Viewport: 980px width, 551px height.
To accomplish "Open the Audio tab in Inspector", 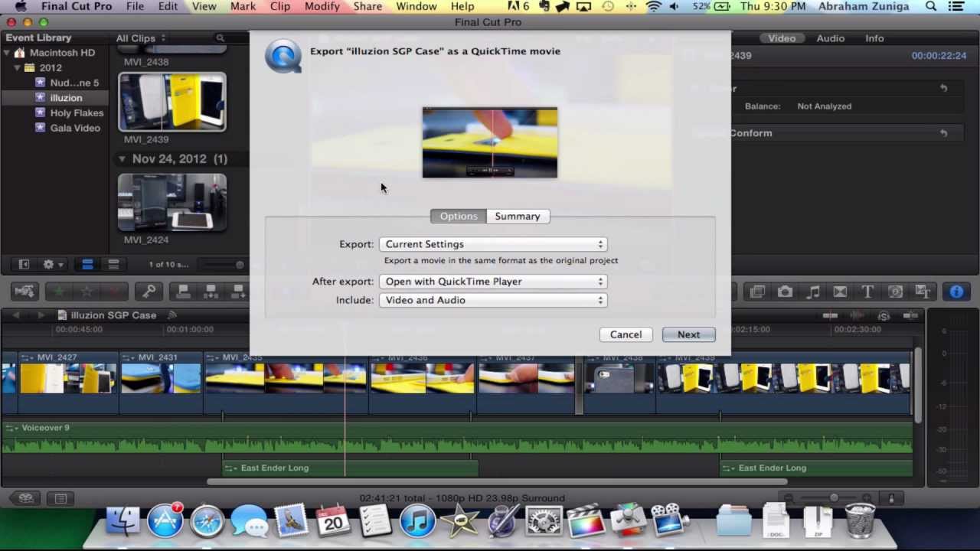I will pyautogui.click(x=830, y=38).
